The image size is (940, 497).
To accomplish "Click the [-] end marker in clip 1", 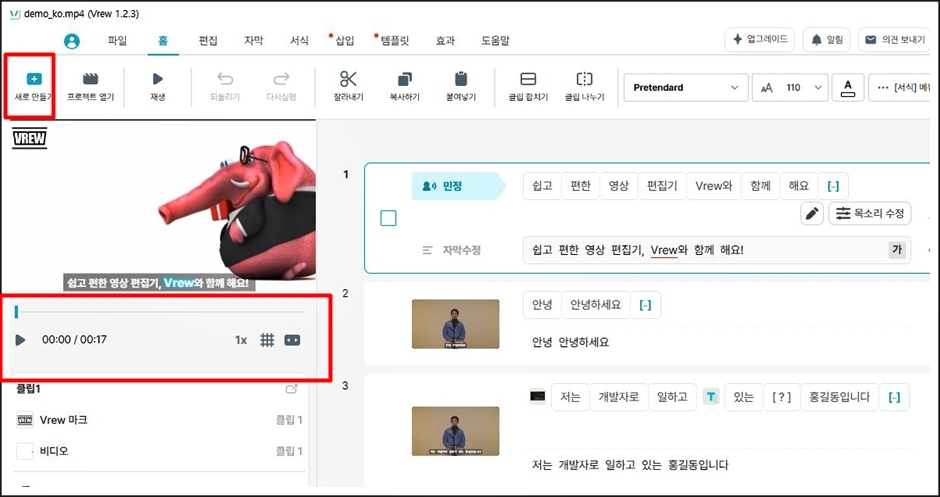I will pos(833,186).
